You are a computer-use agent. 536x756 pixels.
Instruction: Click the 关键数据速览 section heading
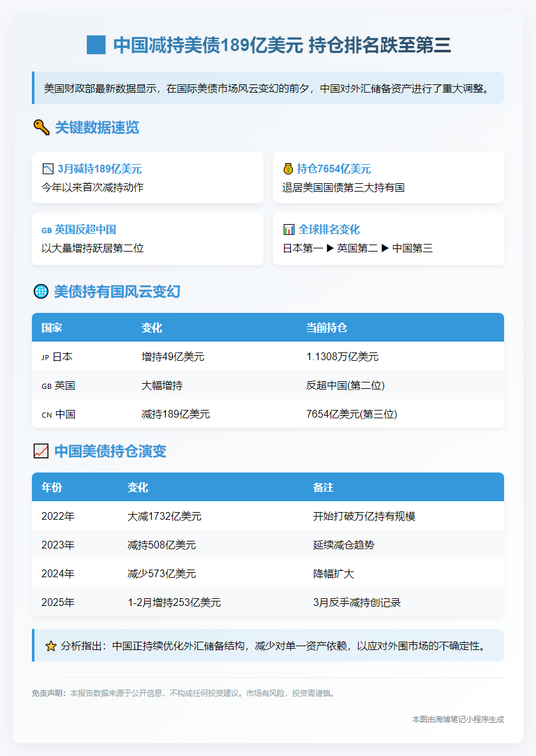(97, 127)
